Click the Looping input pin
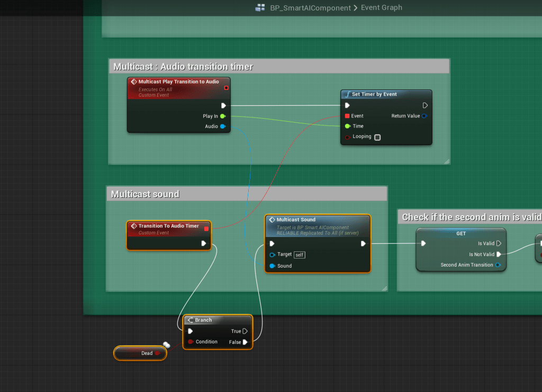542x392 pixels. [347, 137]
